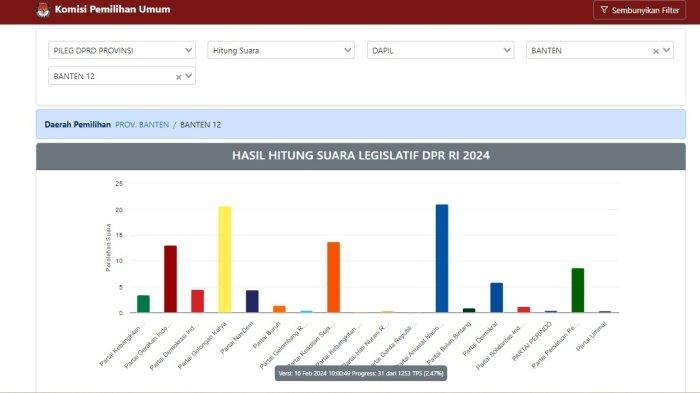Click the KPU logo icon
Screen dimensions: 700x393
[x=43, y=10]
